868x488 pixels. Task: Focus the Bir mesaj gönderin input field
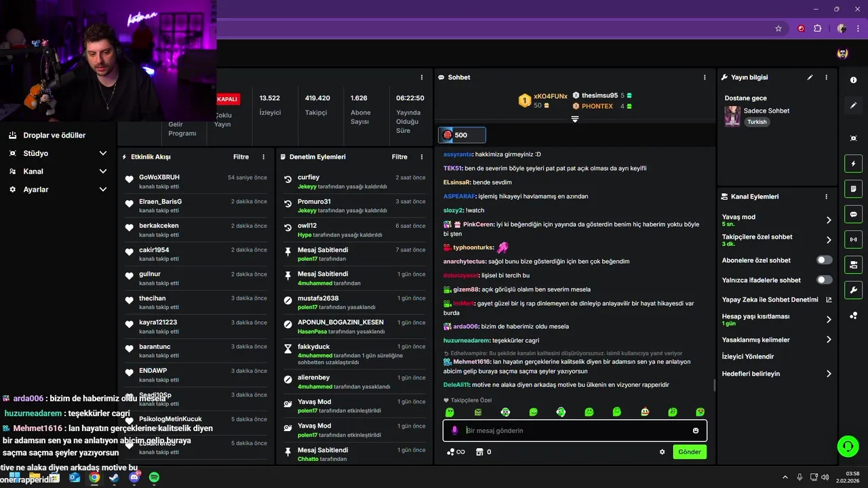click(575, 430)
